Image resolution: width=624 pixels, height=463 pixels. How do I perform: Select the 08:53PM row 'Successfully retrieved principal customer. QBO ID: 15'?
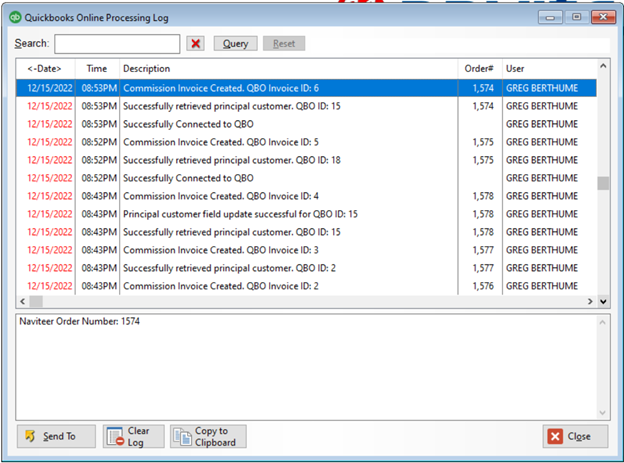306,106
